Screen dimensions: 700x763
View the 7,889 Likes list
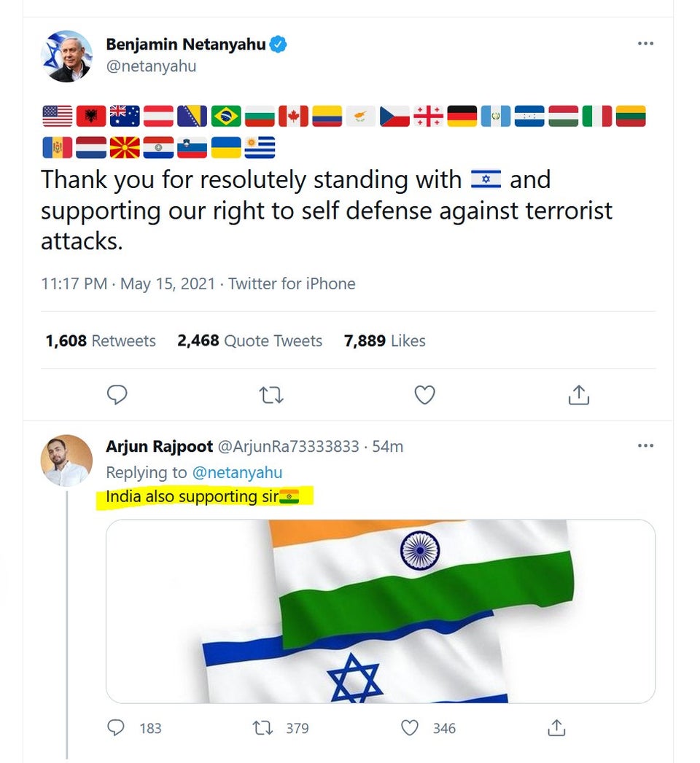384,341
